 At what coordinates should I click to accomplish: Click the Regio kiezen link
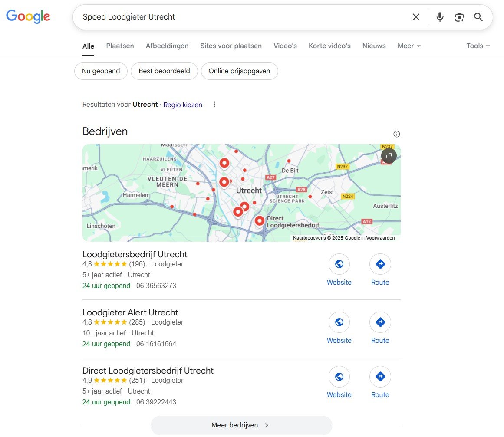point(183,105)
